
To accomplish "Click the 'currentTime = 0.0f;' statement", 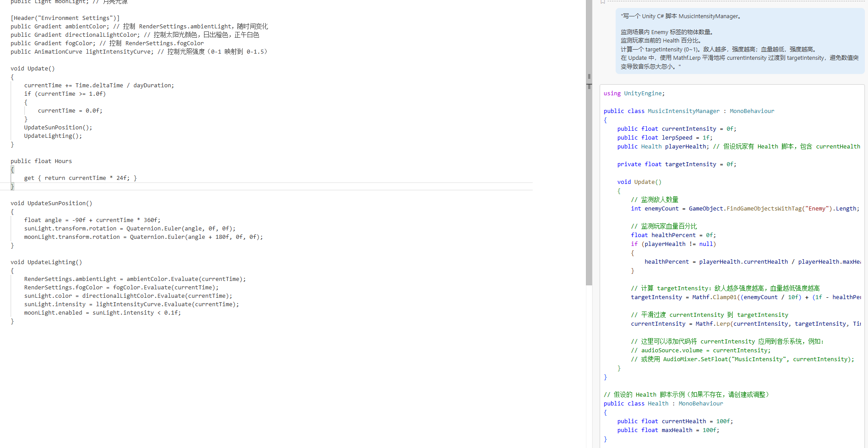I will click(70, 111).
